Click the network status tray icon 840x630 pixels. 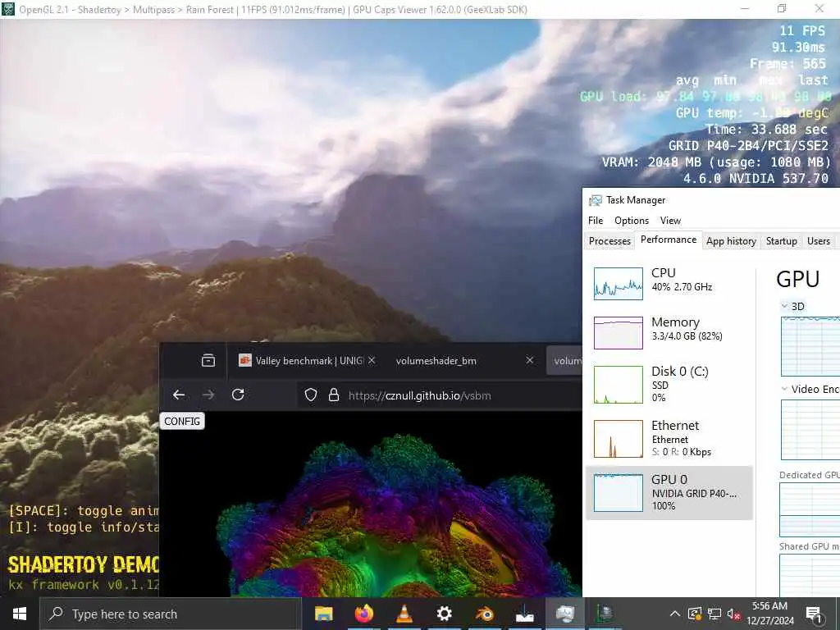coord(714,614)
